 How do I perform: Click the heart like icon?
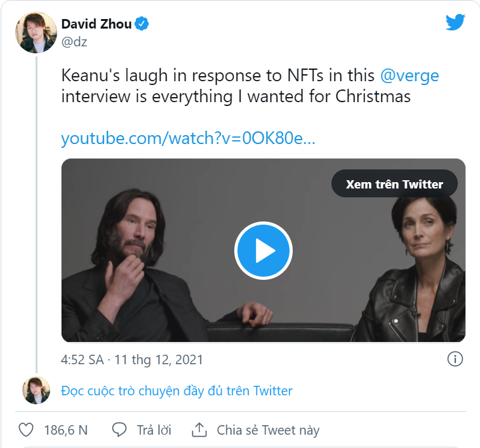tap(26, 430)
